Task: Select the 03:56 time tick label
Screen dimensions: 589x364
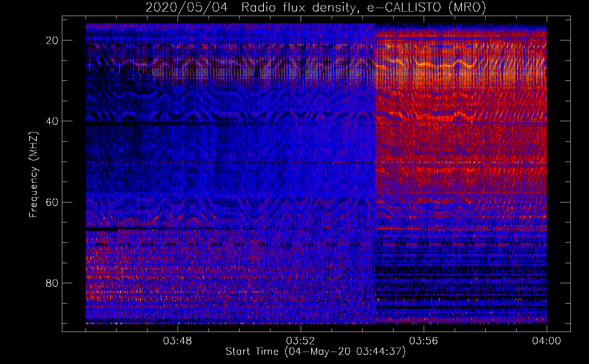Action: coord(424,341)
